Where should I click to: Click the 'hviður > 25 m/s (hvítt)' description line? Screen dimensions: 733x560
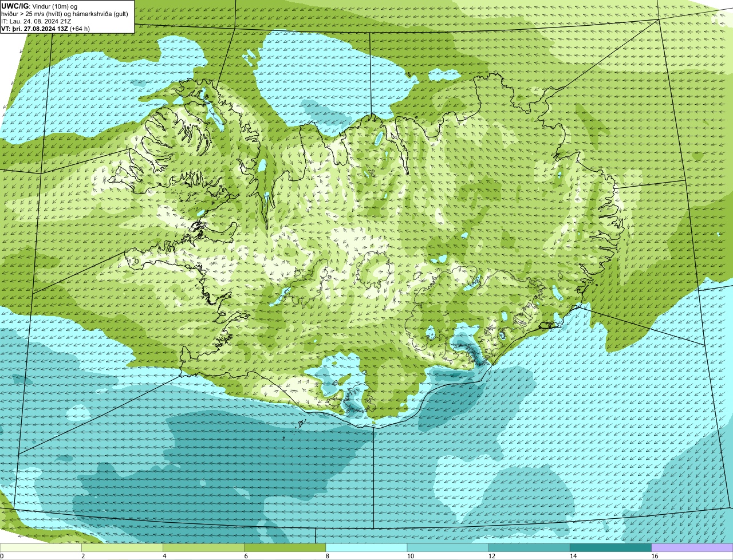65,14
